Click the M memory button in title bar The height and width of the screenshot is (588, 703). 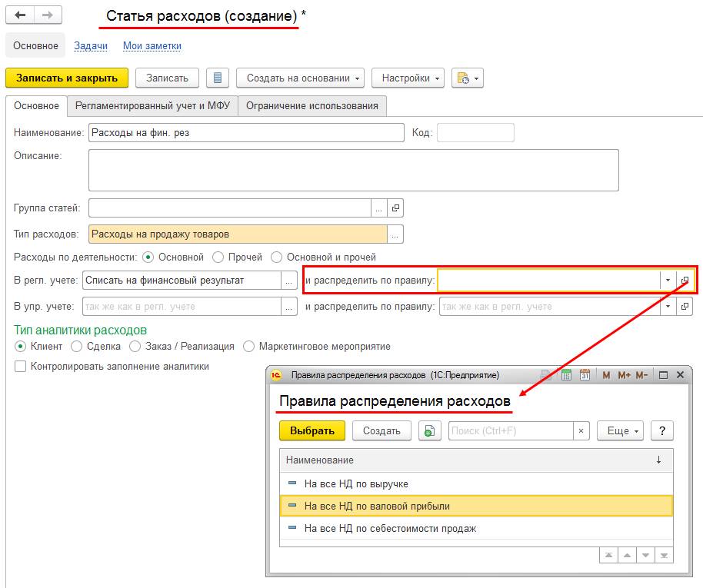coord(606,375)
